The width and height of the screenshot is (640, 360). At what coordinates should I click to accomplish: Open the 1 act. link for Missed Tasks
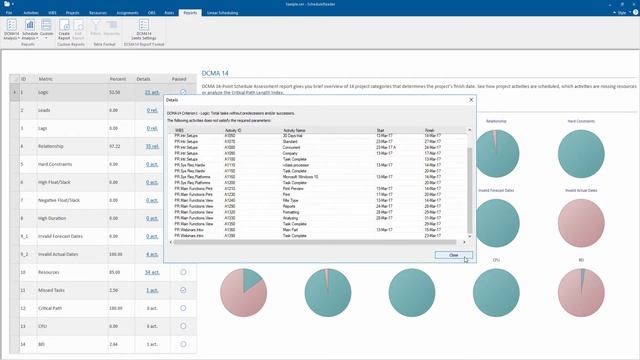152,290
